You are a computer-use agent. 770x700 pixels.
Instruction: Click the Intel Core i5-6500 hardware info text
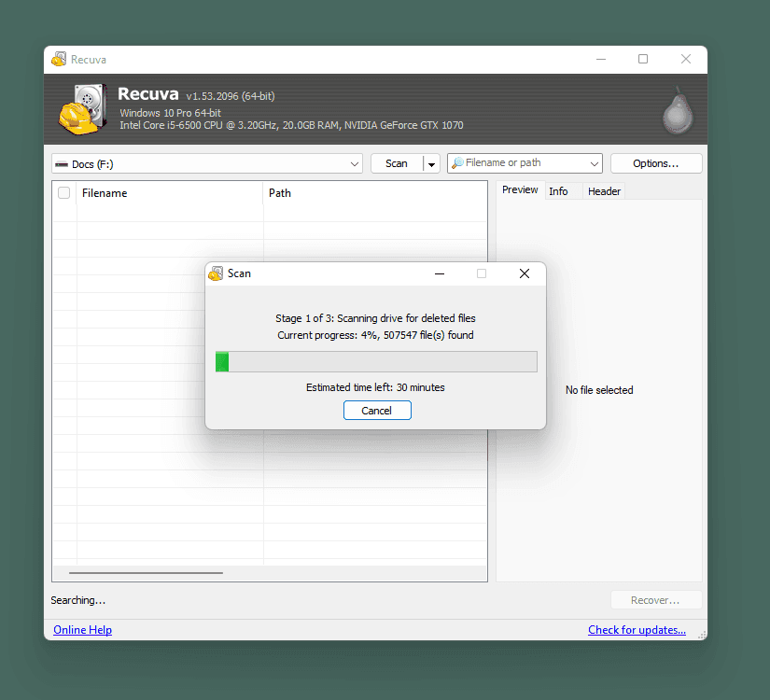point(291,125)
